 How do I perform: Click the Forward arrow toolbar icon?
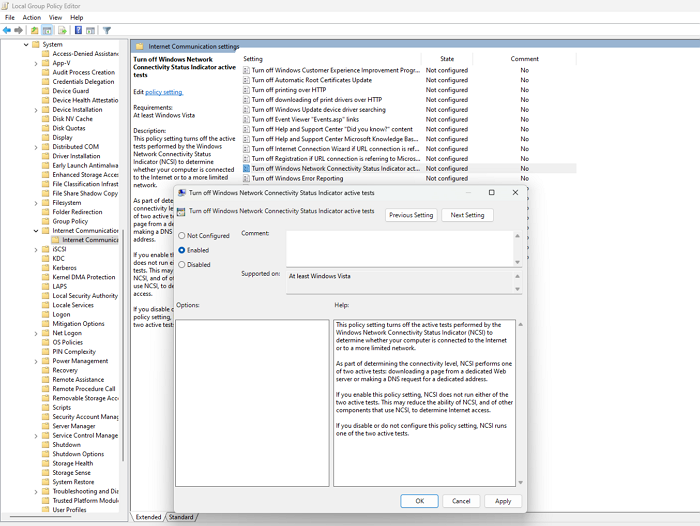[x=18, y=30]
